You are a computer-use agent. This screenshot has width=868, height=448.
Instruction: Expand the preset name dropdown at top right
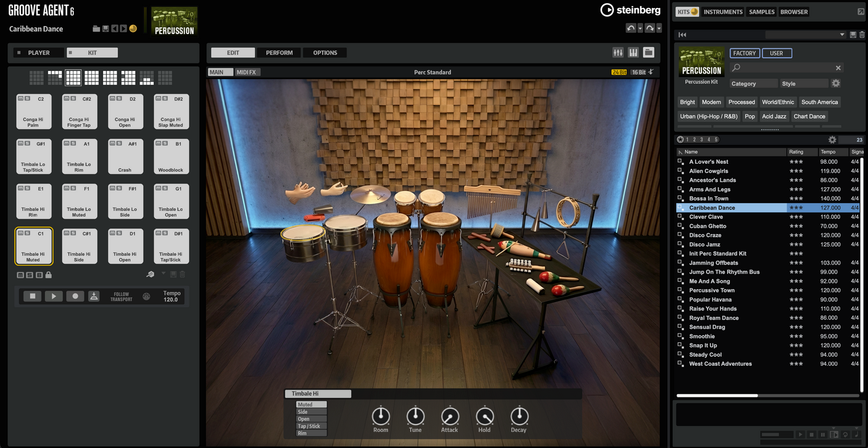(x=841, y=34)
